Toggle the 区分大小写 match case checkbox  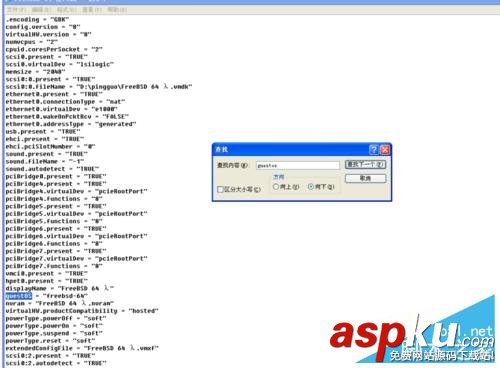pos(220,189)
